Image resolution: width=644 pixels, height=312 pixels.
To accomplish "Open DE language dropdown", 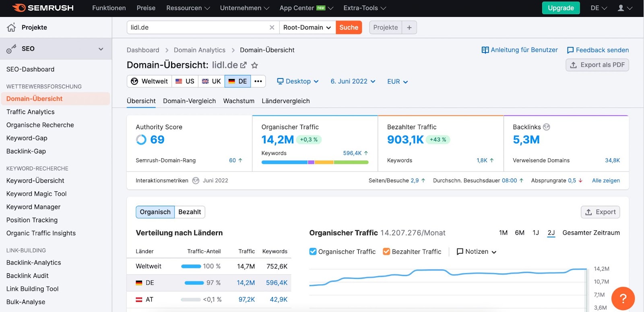I will click(599, 8).
